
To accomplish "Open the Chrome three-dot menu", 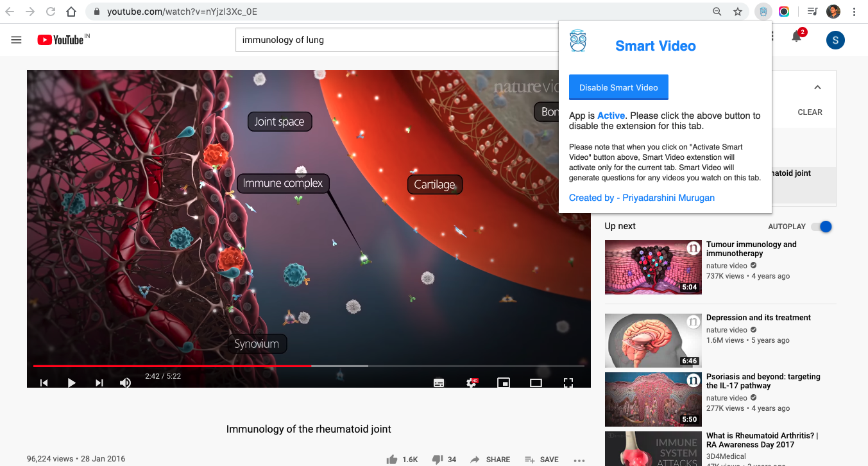I will (854, 12).
